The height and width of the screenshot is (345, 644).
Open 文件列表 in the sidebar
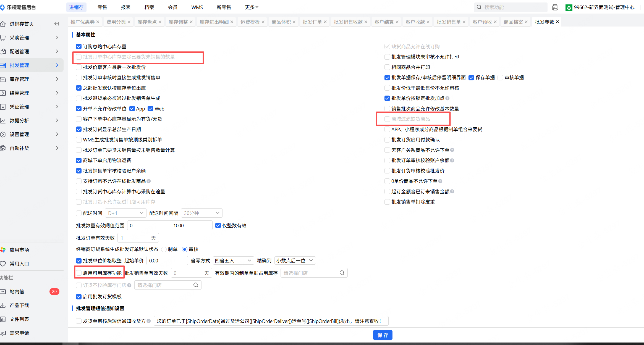pyautogui.click(x=19, y=319)
